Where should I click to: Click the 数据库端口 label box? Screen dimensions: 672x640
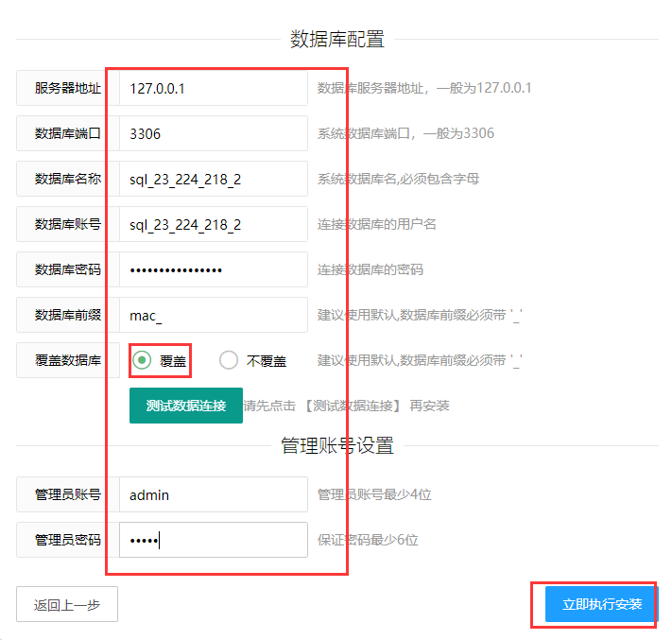68,133
